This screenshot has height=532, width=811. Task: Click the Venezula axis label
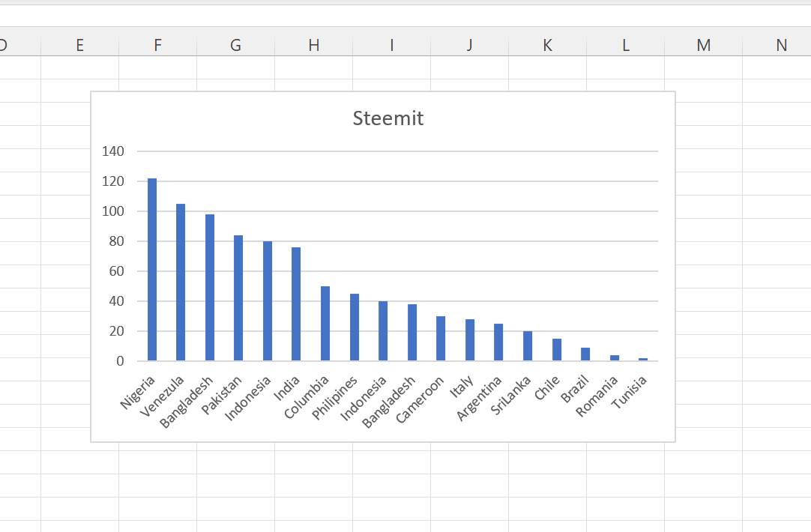point(162,396)
